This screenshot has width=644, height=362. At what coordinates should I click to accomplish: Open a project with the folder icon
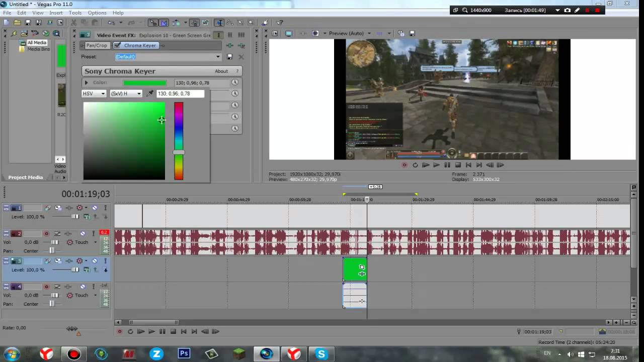tap(17, 23)
